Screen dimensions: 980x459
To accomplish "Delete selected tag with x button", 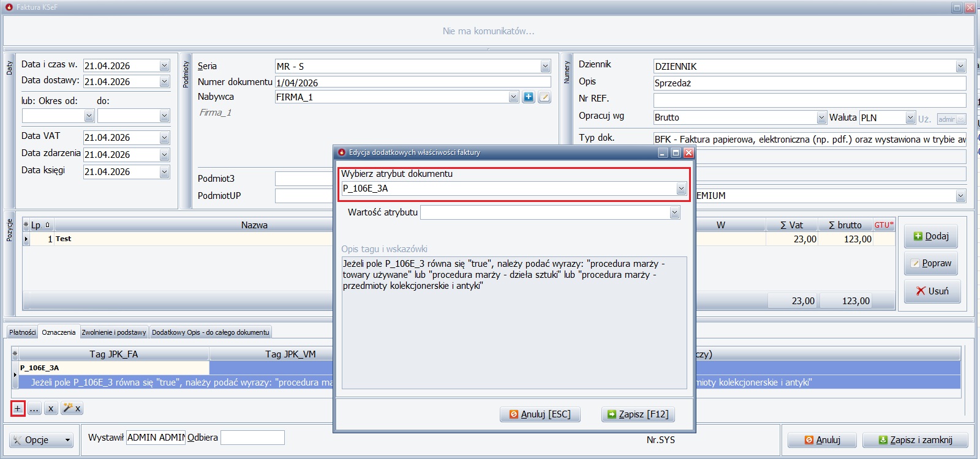I will [51, 408].
